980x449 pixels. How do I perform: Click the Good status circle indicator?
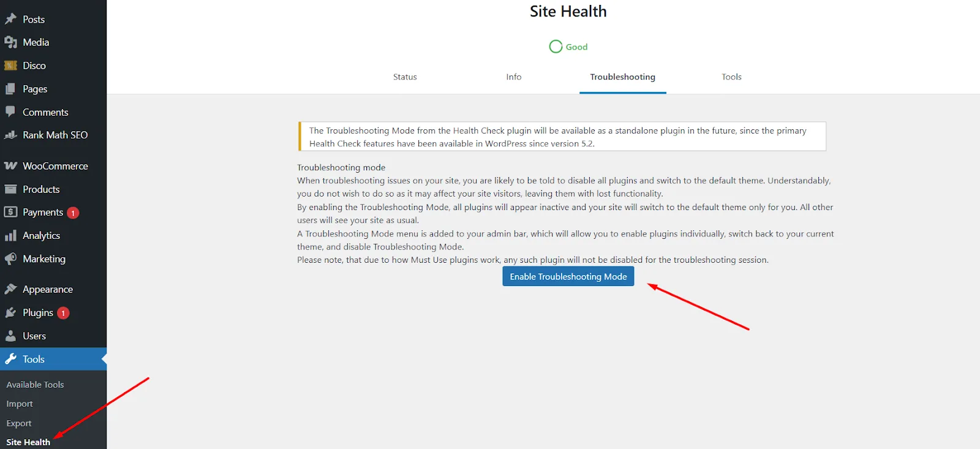pyautogui.click(x=556, y=47)
